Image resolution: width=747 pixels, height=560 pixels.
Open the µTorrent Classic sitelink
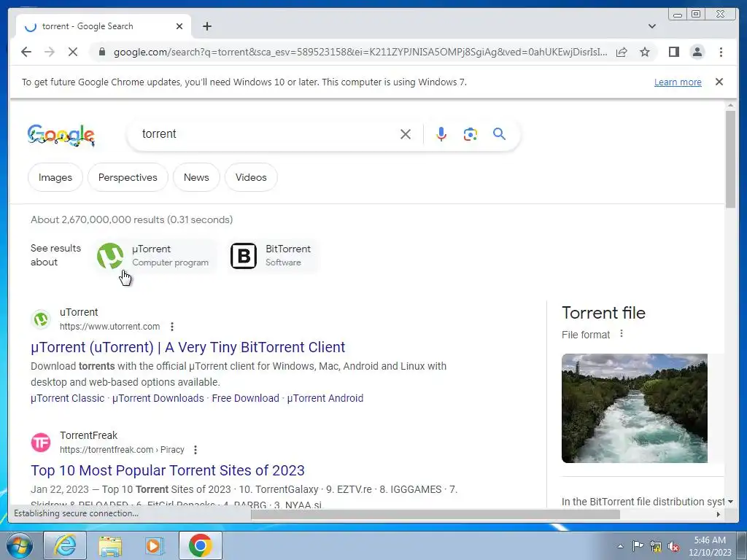click(67, 398)
